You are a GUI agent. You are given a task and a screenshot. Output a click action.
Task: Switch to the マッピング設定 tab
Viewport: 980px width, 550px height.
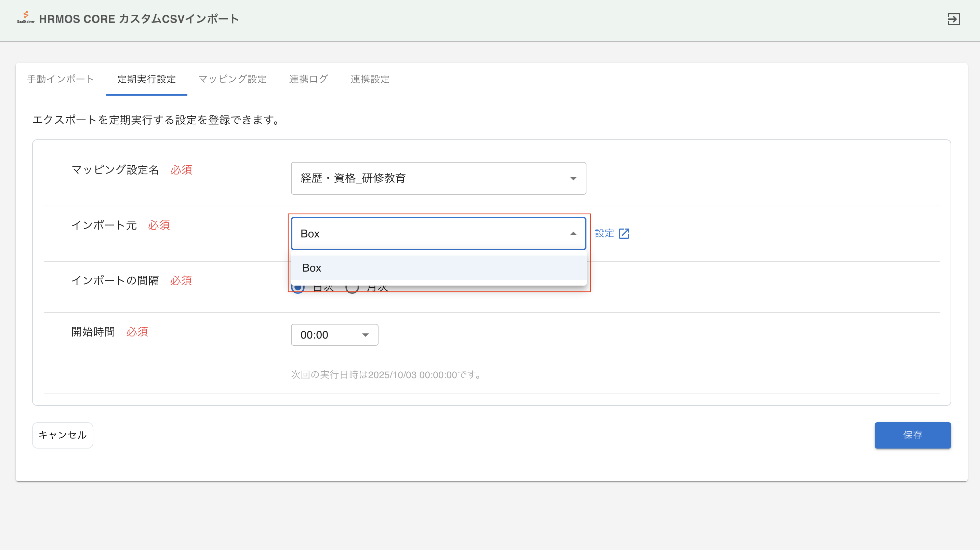[233, 79]
